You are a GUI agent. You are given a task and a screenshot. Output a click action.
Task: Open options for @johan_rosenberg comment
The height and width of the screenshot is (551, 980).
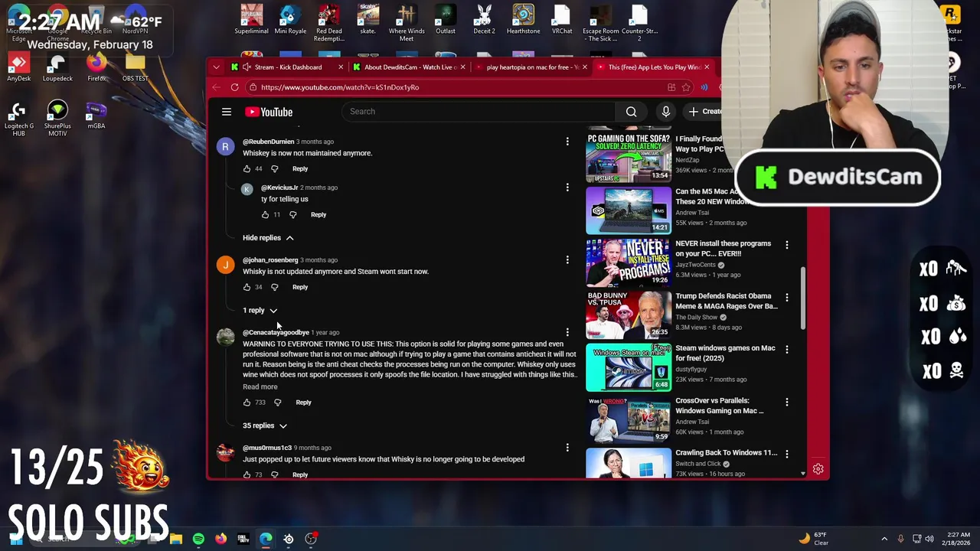click(x=567, y=260)
